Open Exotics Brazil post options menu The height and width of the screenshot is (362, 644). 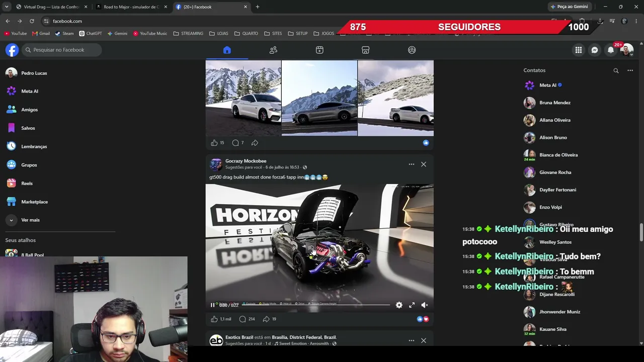coord(412,340)
